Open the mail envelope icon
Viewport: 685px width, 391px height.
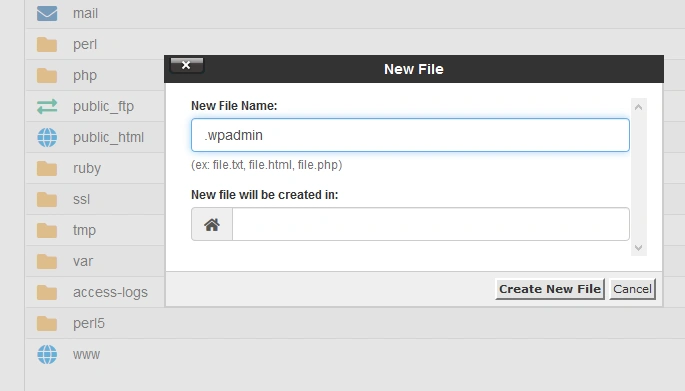47,14
